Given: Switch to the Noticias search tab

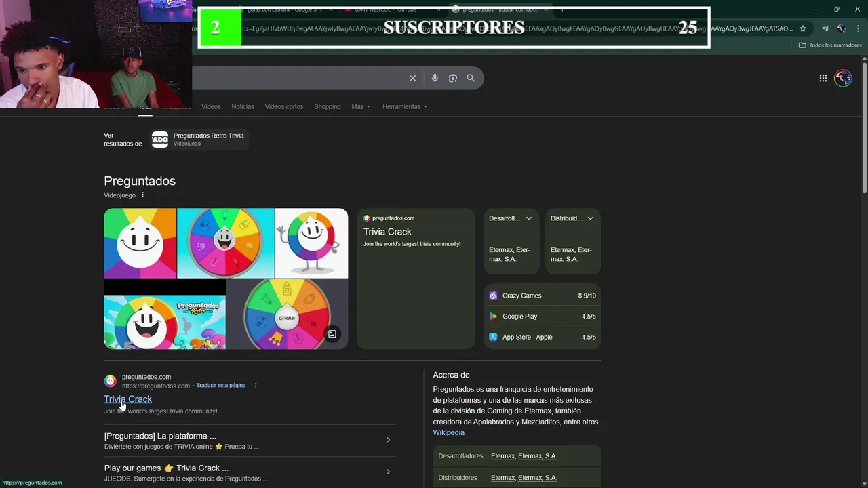Looking at the screenshot, I should (x=243, y=106).
